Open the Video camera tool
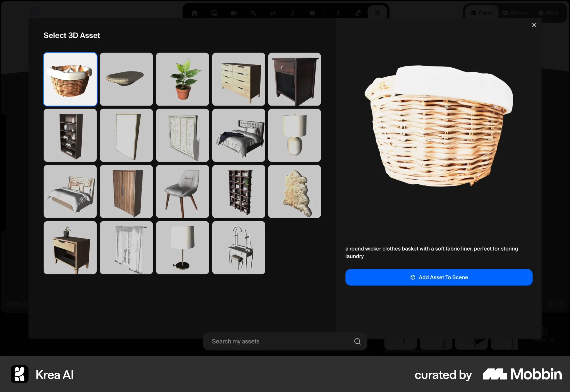This screenshot has width=570, height=392. click(x=234, y=13)
